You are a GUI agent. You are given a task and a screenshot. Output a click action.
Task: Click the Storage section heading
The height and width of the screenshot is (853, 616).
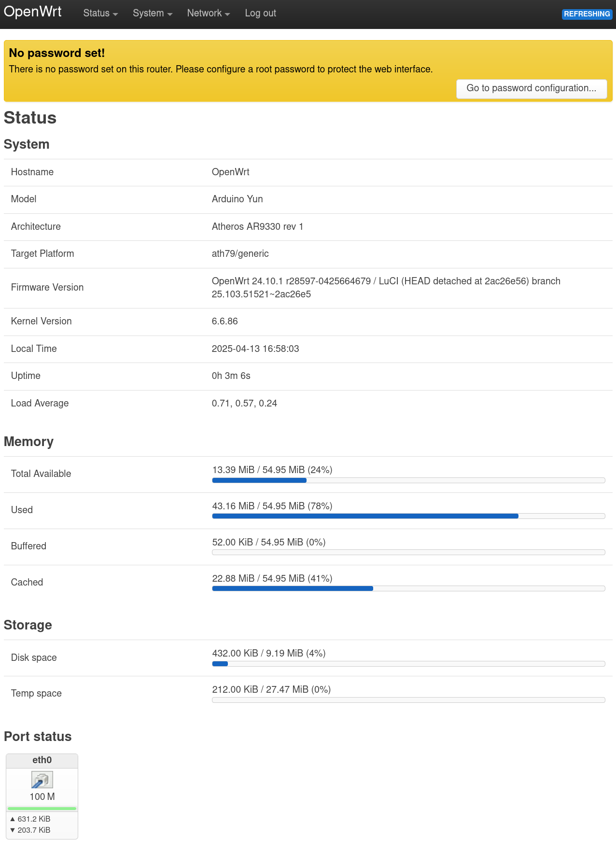pyautogui.click(x=28, y=625)
